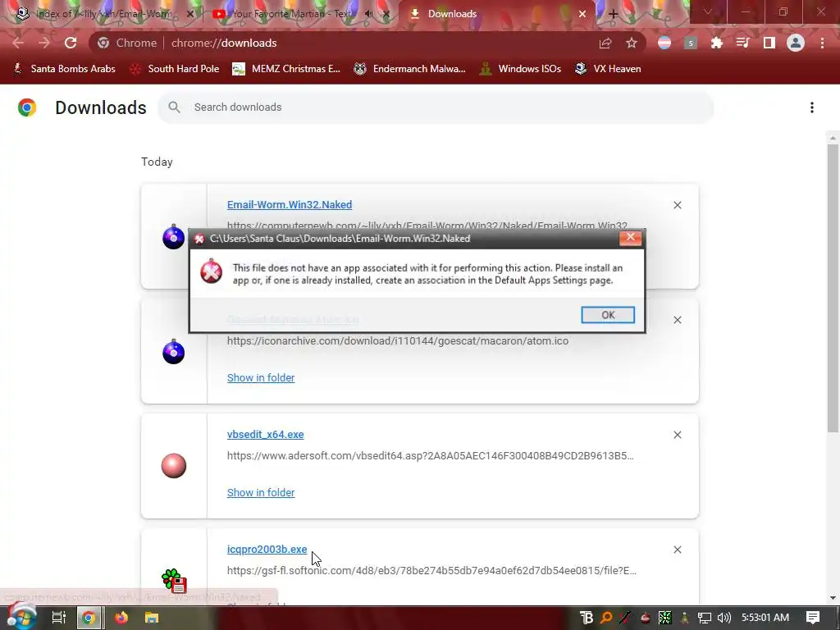Viewport: 840px width, 630px height.
Task: Remove Email-Worm.Win32.Naked from downloads list
Action: pos(677,205)
